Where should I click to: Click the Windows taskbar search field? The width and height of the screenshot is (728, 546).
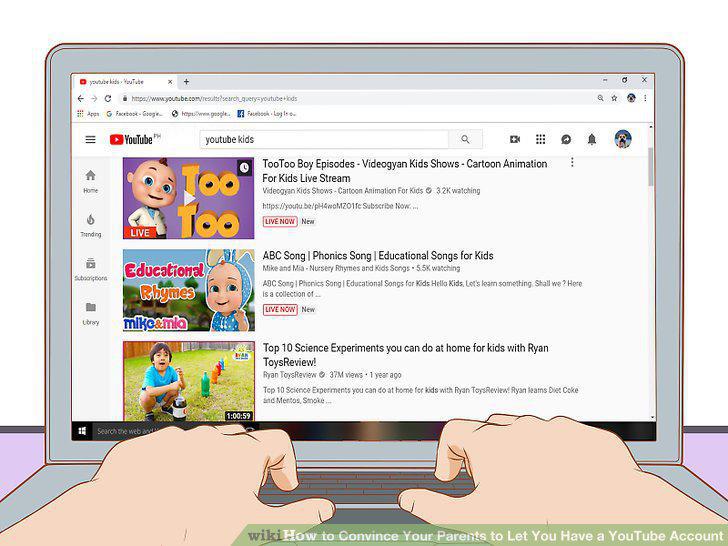coord(128,431)
